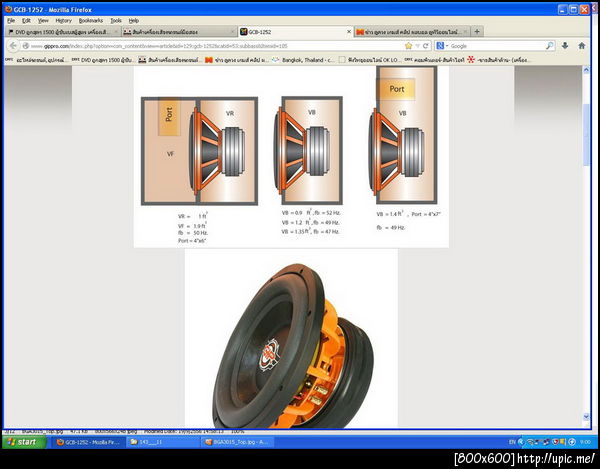Screen dimensions: 600x469
Task: Open the bookmark ending with 'OK LO...'
Action: [x=370, y=60]
